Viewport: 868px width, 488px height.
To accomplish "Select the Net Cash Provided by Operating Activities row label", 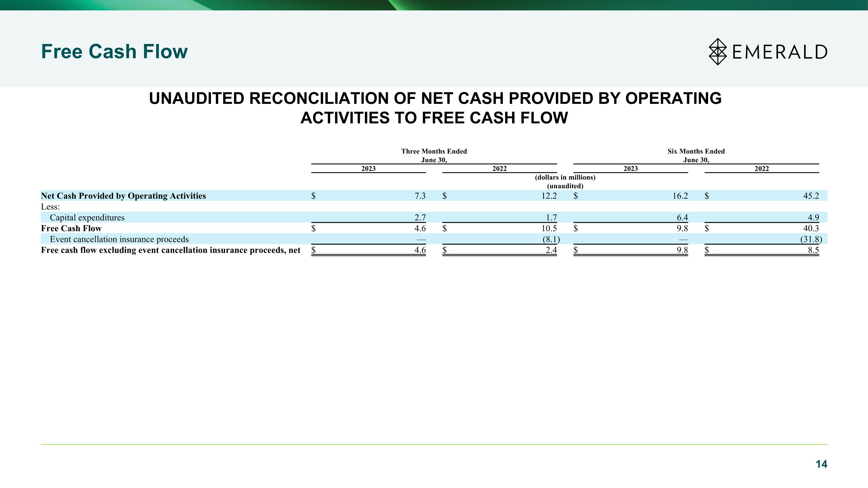I will point(123,196).
